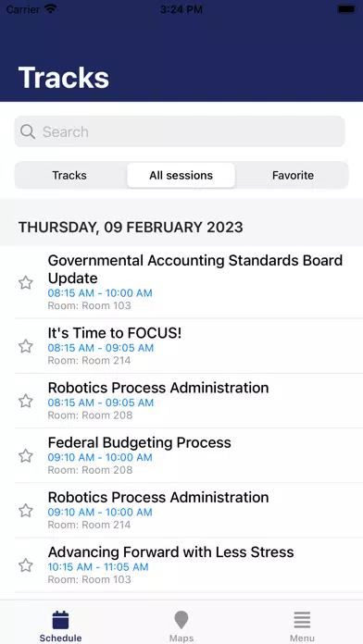The image size is (363, 644).
Task: Favorite the Governmental Accounting Standards Board Update session
Action: (26, 282)
